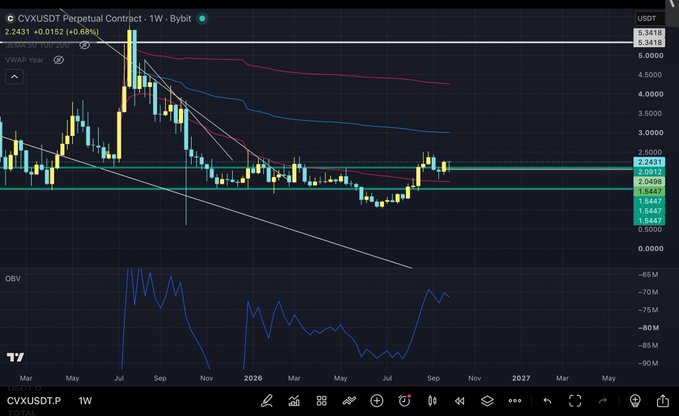Tap the circled plus add icon

click(377, 401)
